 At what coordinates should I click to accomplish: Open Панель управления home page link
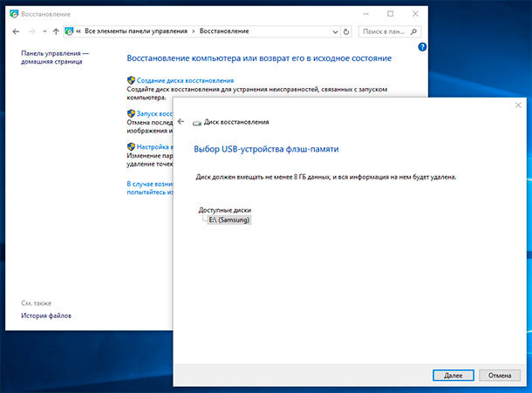[55, 58]
